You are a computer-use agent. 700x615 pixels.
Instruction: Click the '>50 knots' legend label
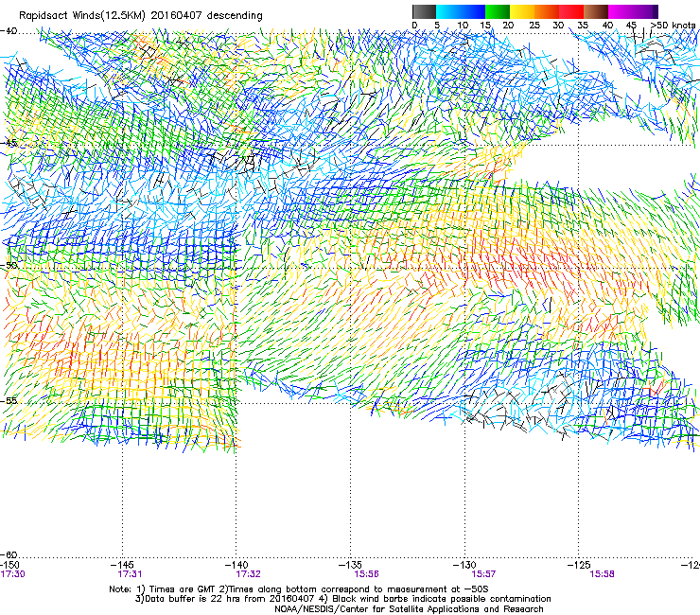click(x=674, y=26)
